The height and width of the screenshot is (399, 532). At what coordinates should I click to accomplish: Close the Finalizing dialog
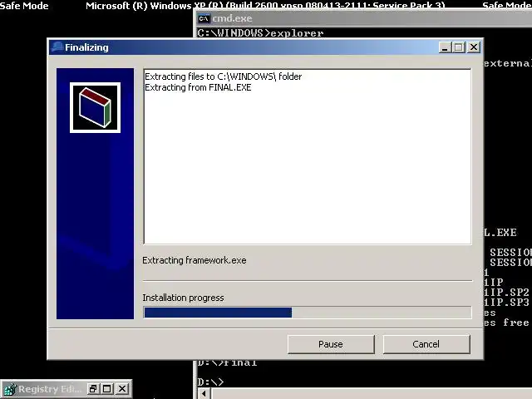(474, 47)
